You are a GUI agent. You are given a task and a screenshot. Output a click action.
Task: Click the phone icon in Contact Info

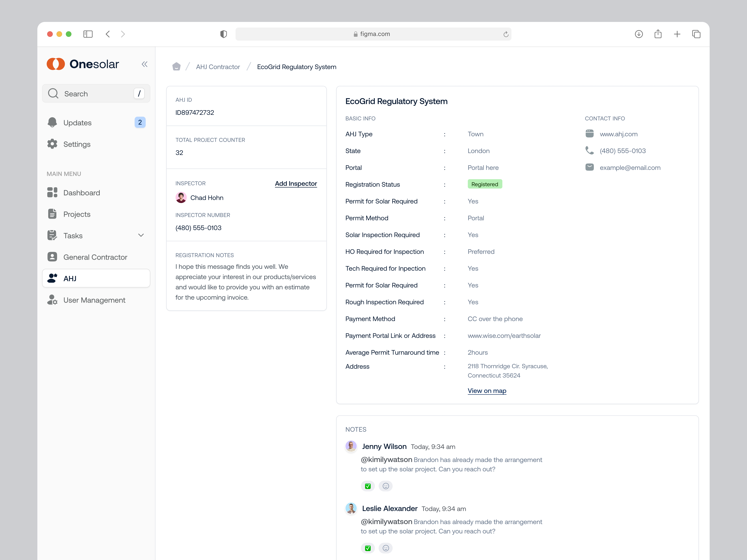coord(590,150)
